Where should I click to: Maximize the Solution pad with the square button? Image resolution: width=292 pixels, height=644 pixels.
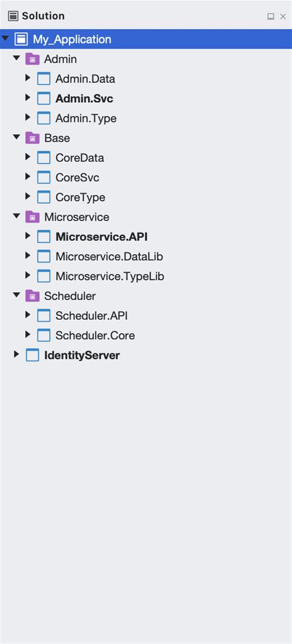[x=270, y=17]
